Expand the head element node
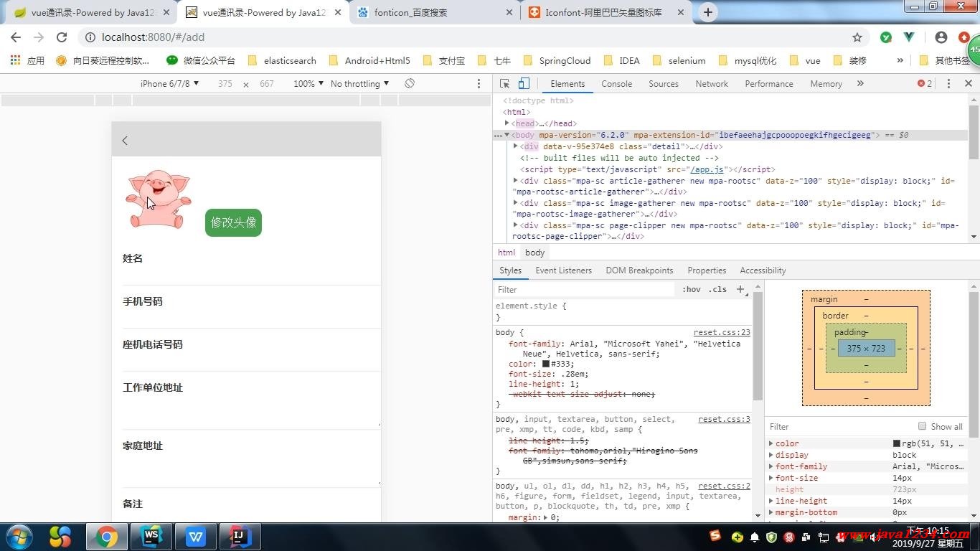 (507, 123)
